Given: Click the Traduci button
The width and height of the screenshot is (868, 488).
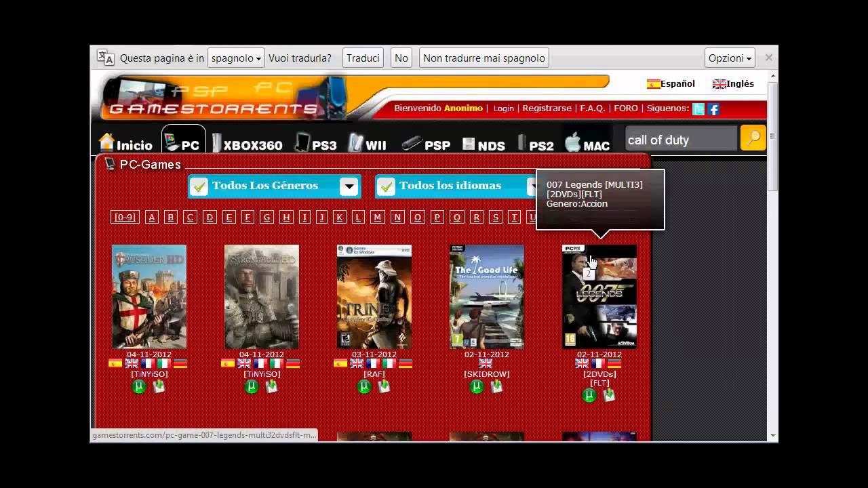Looking at the screenshot, I should tap(363, 58).
